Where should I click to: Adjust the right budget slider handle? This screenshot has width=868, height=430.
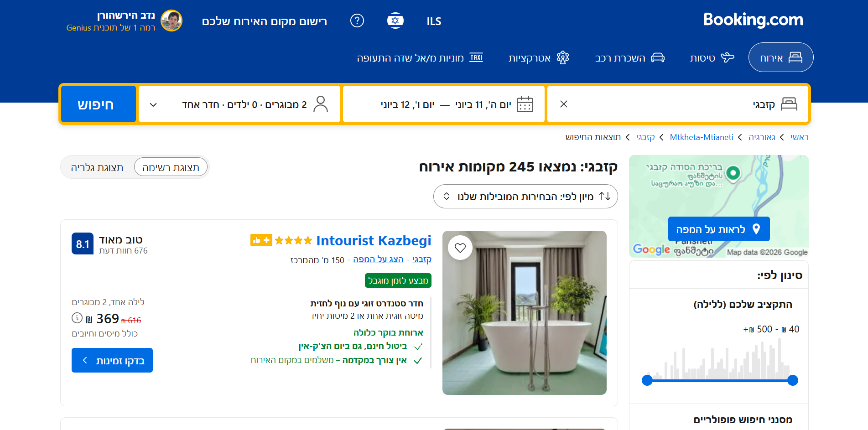pos(793,380)
